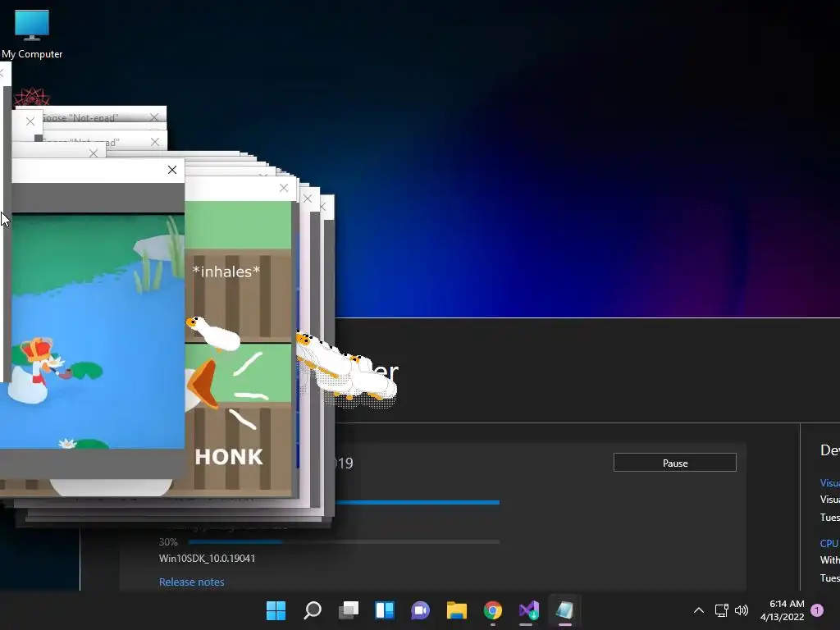The height and width of the screenshot is (630, 840).
Task: Open taskbar Search
Action: [313, 609]
